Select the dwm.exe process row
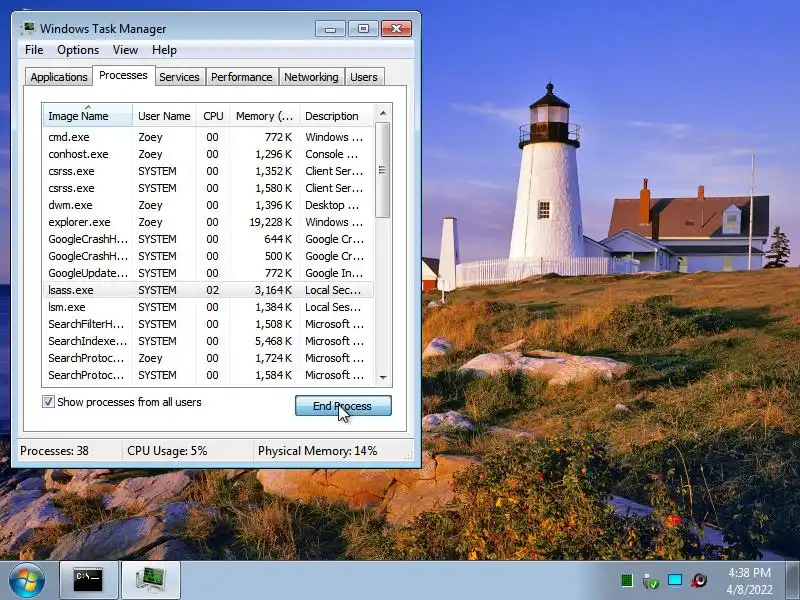Screen dimensions: 800x600 coord(208,205)
